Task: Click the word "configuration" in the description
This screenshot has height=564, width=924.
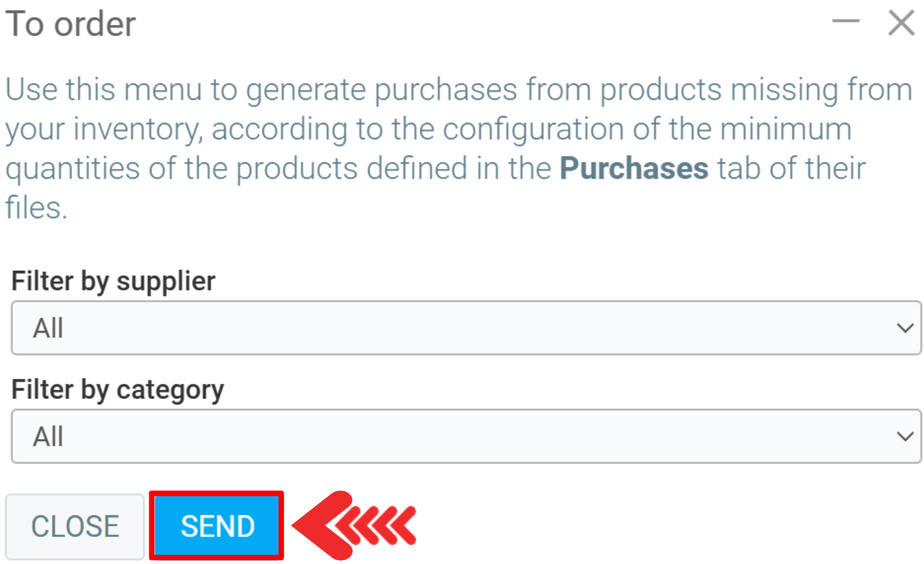Action: click(533, 129)
